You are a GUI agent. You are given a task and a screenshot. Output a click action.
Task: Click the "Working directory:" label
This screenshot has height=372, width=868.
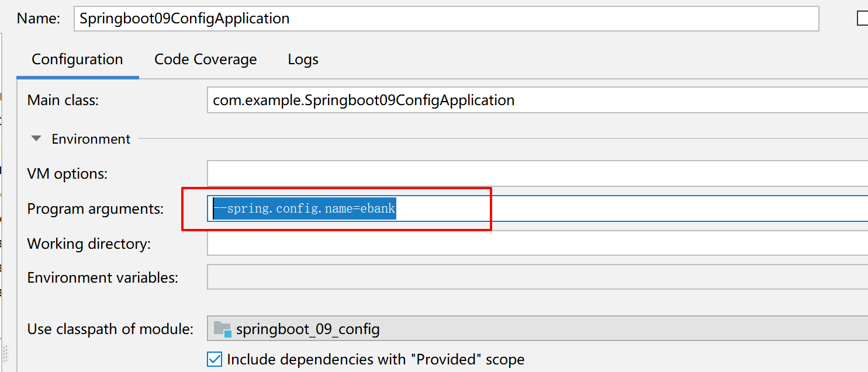click(89, 243)
